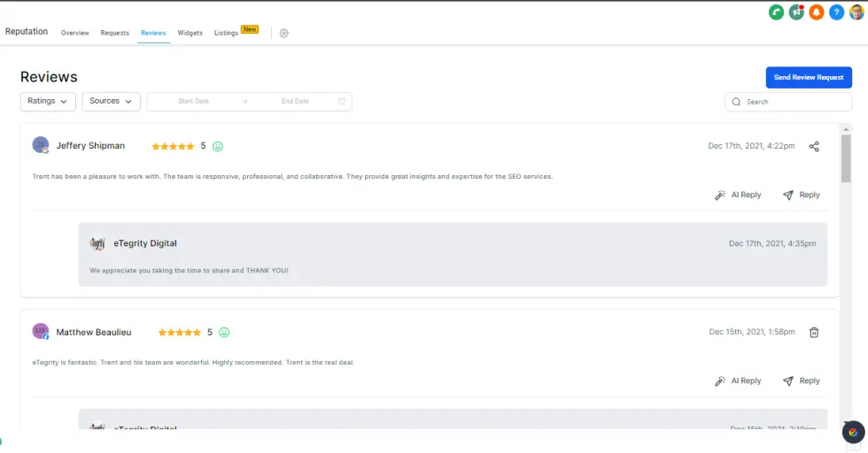The height and width of the screenshot is (453, 868).
Task: Click the calendar icon in date range
Action: [x=342, y=101]
